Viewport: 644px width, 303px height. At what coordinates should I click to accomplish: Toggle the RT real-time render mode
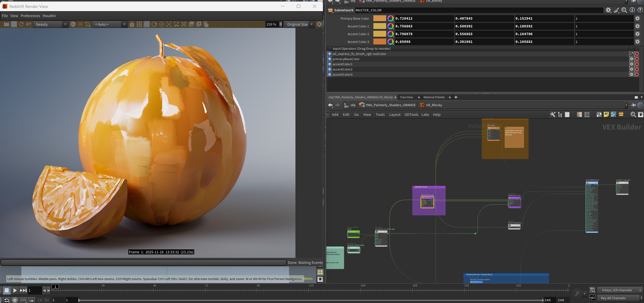(x=28, y=24)
